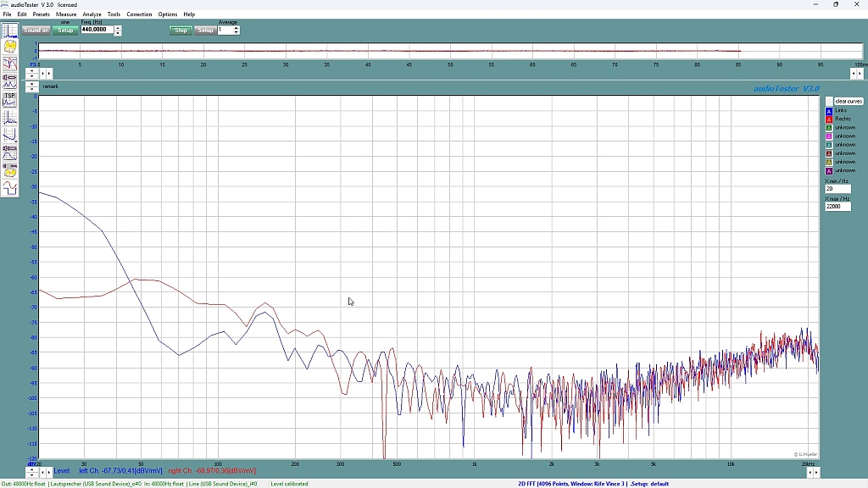Select the FFT spectrum analyzer icon
Image resolution: width=868 pixels, height=488 pixels.
point(10,30)
